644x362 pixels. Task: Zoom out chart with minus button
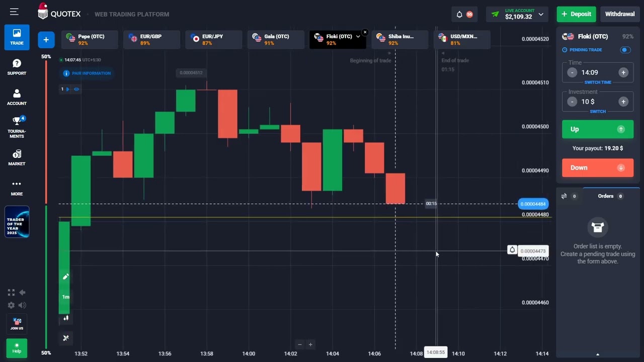[300, 344]
